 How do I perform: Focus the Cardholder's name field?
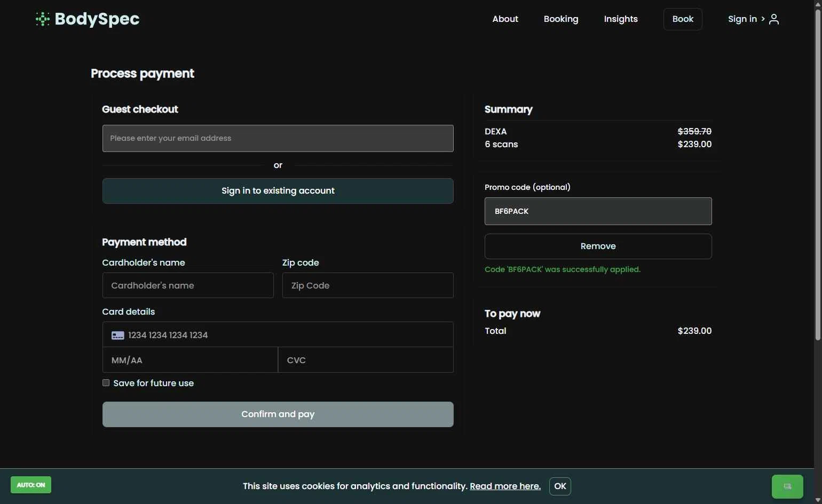[x=188, y=285]
